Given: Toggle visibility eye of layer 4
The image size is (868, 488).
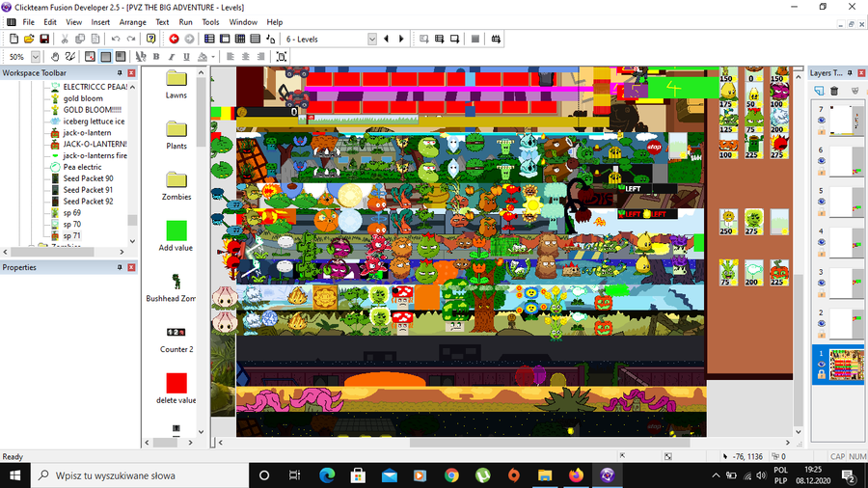Looking at the screenshot, I should click(821, 242).
